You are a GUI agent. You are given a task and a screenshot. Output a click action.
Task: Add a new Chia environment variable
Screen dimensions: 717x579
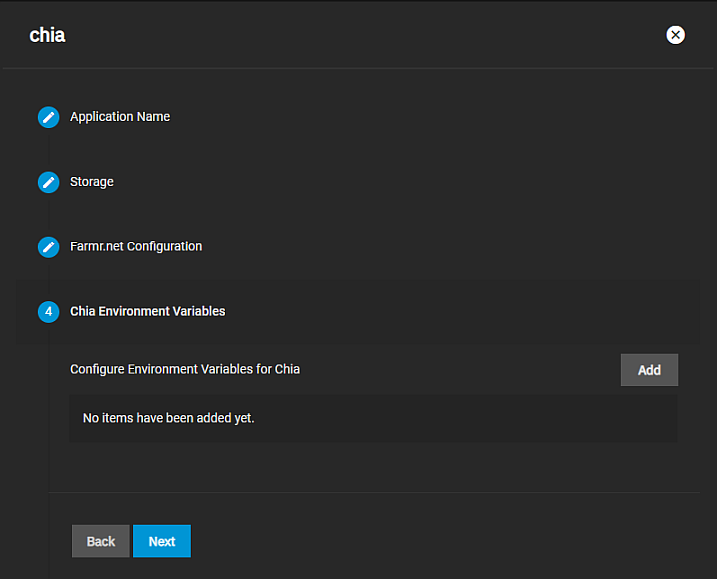pyautogui.click(x=649, y=370)
